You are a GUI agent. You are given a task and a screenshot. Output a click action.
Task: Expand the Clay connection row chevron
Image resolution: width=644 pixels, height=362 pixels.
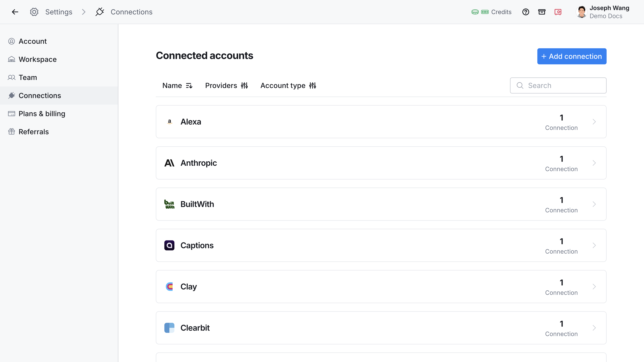[x=594, y=287]
